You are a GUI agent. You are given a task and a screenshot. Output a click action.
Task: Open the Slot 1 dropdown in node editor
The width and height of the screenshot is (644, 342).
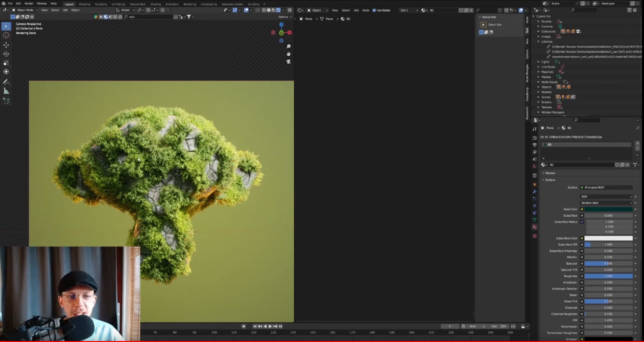(x=409, y=10)
